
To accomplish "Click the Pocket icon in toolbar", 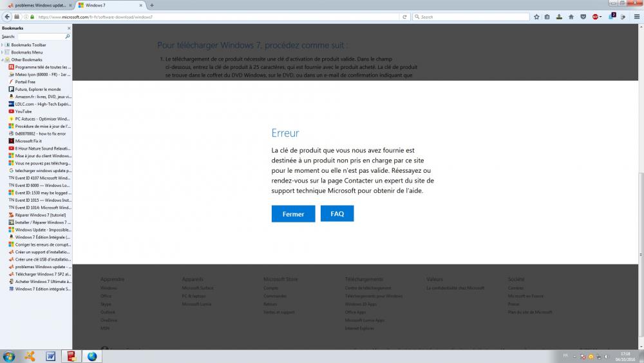I will pyautogui.click(x=583, y=17).
